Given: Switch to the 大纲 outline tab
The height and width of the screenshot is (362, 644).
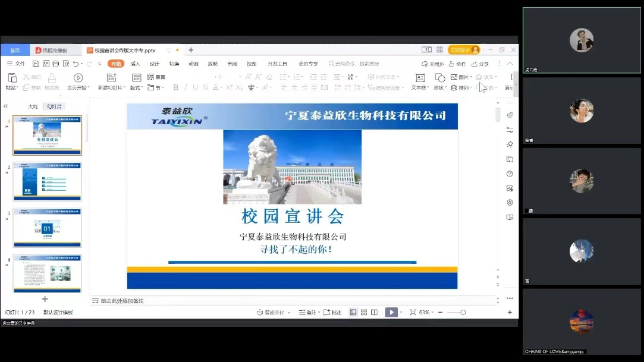Looking at the screenshot, I should point(33,106).
